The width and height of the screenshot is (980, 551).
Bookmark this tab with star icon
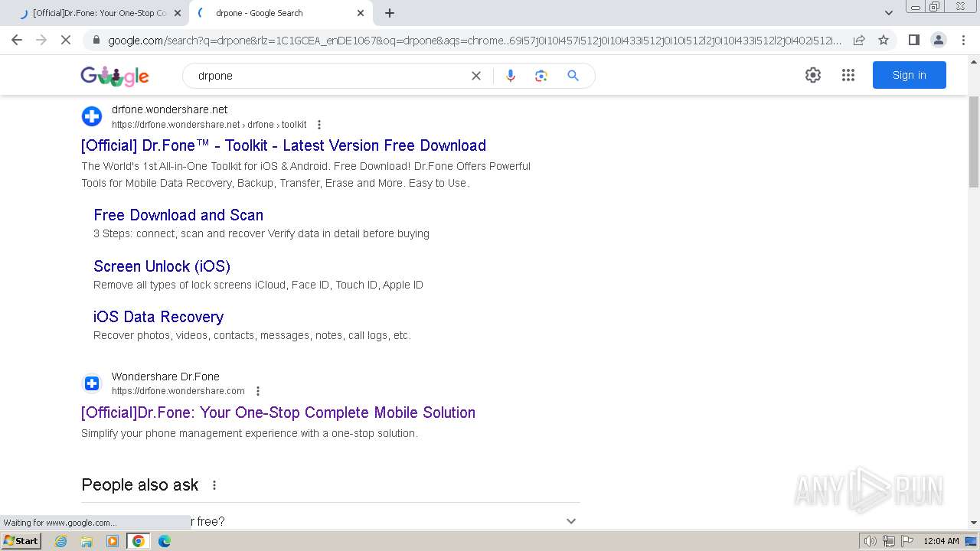(x=884, y=40)
